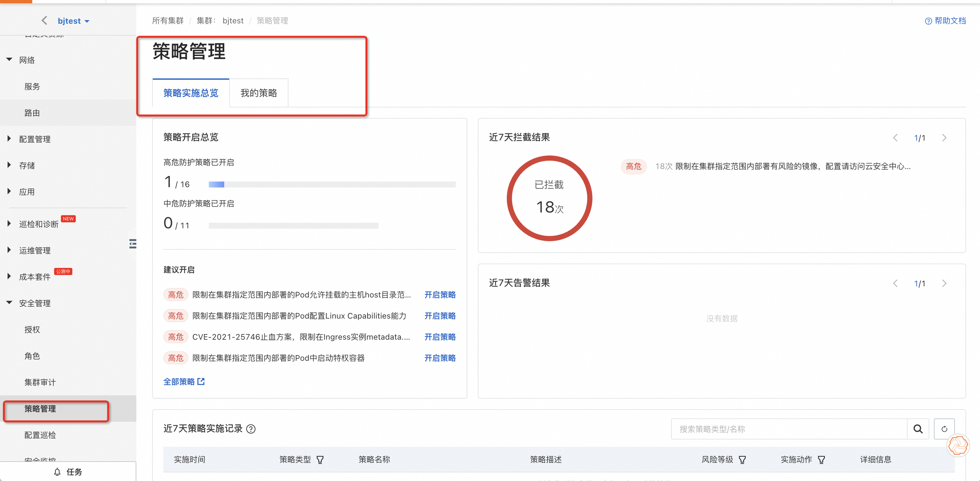The image size is (980, 481).
Task: Switch to the 我的策略 tab
Action: pyautogui.click(x=258, y=93)
